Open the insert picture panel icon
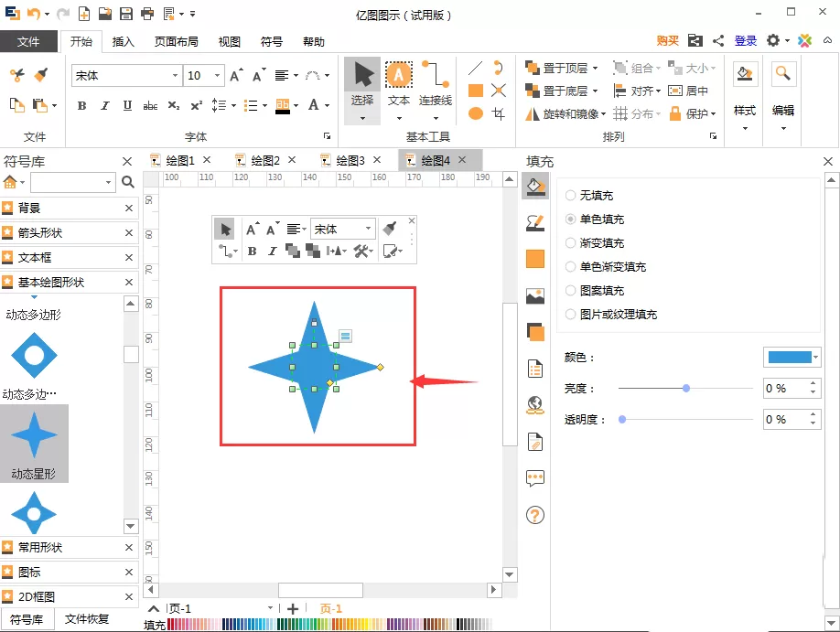Viewport: 840px width, 632px height. tap(535, 295)
